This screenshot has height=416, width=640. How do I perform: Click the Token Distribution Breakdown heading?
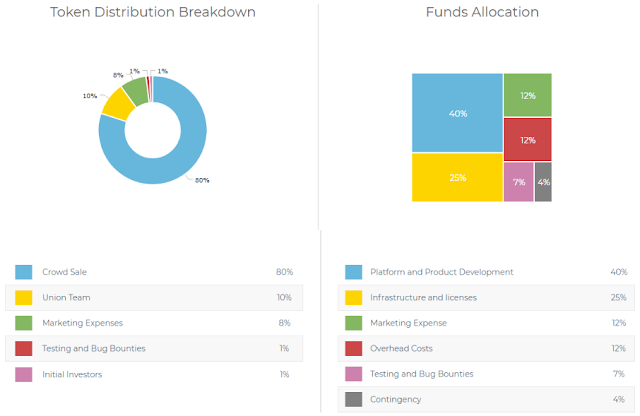tap(153, 12)
